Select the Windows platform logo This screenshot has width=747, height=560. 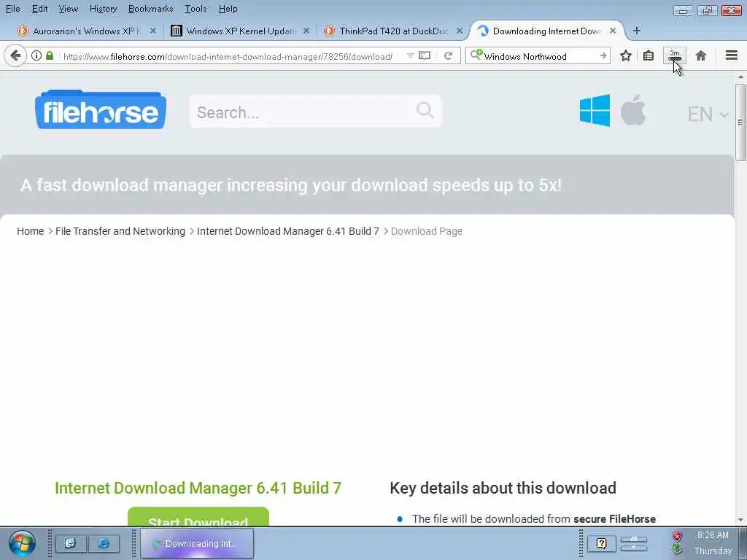coord(595,111)
